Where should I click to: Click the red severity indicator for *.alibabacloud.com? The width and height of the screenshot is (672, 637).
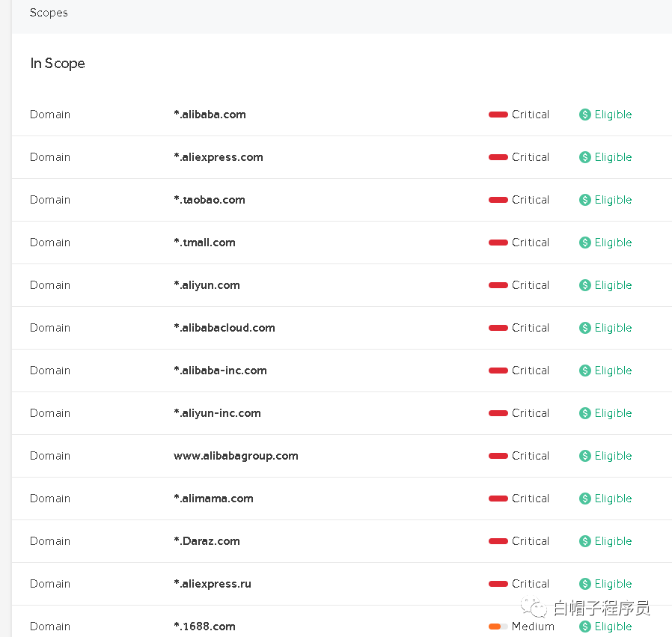498,328
